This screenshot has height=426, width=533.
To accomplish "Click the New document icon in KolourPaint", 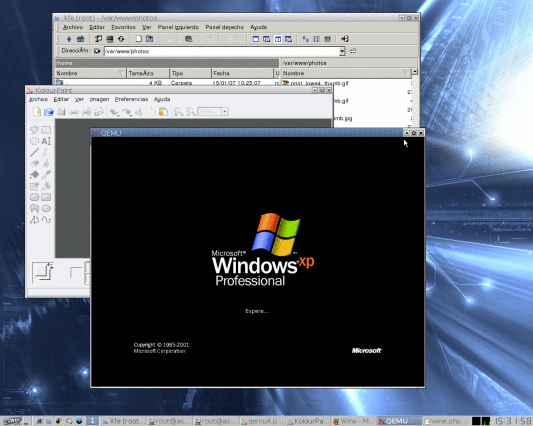I will point(37,112).
